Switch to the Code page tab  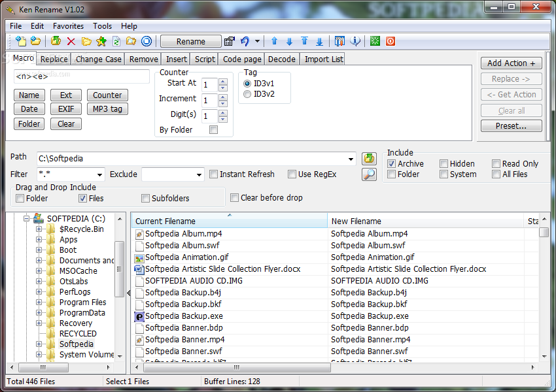pyautogui.click(x=242, y=59)
